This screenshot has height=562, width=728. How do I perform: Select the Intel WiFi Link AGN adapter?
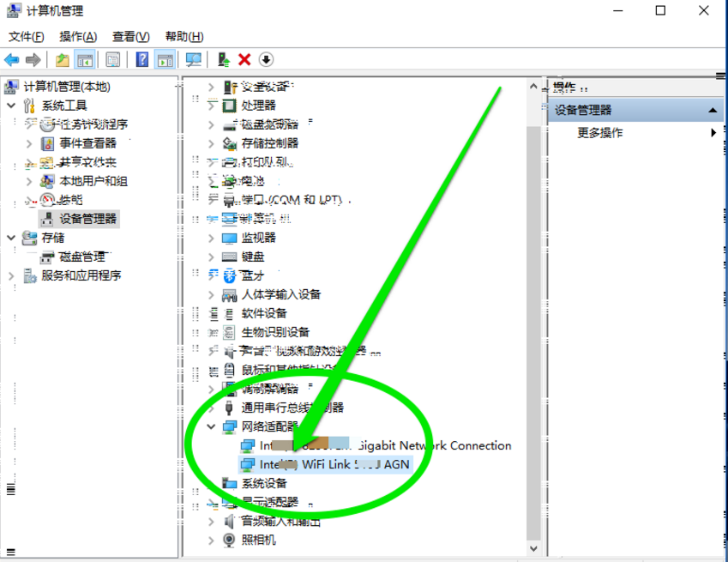[334, 464]
